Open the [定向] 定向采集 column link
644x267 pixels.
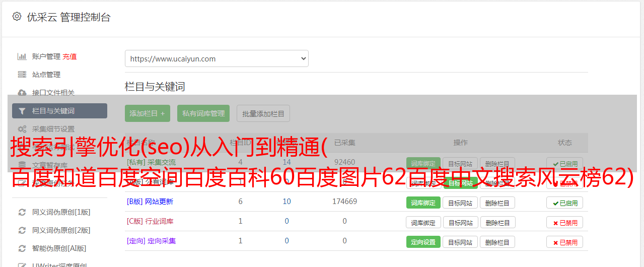(152, 241)
